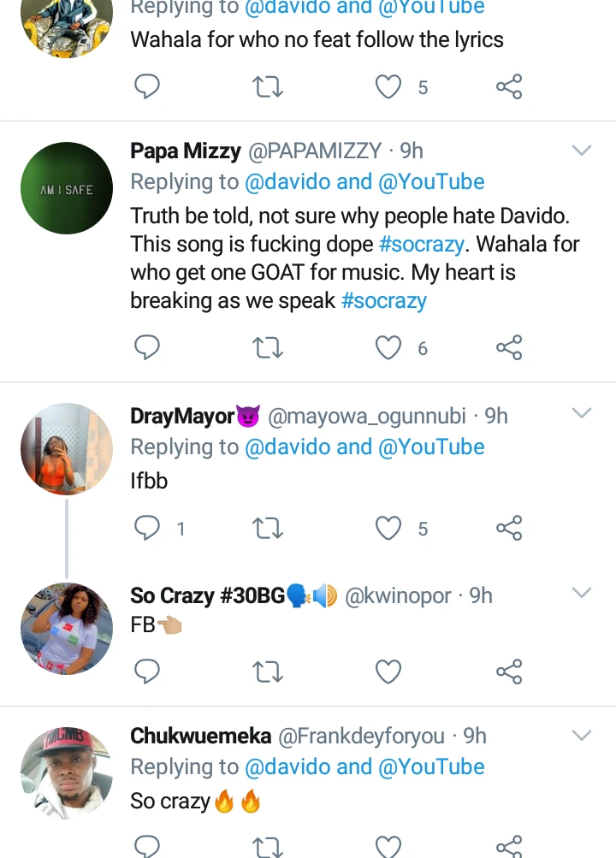Like the FB tweet by @kwinopor
Viewport: 616px width, 858px height.
[x=389, y=672]
